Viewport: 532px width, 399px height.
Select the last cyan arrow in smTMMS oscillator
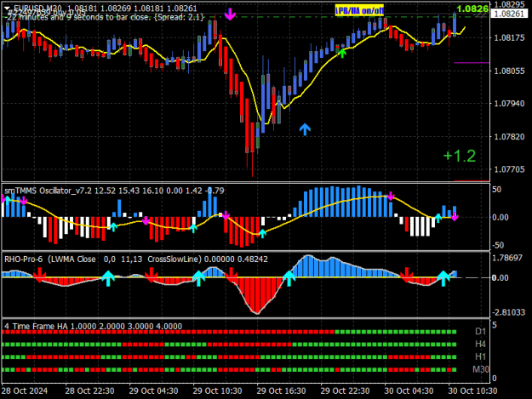(x=438, y=218)
